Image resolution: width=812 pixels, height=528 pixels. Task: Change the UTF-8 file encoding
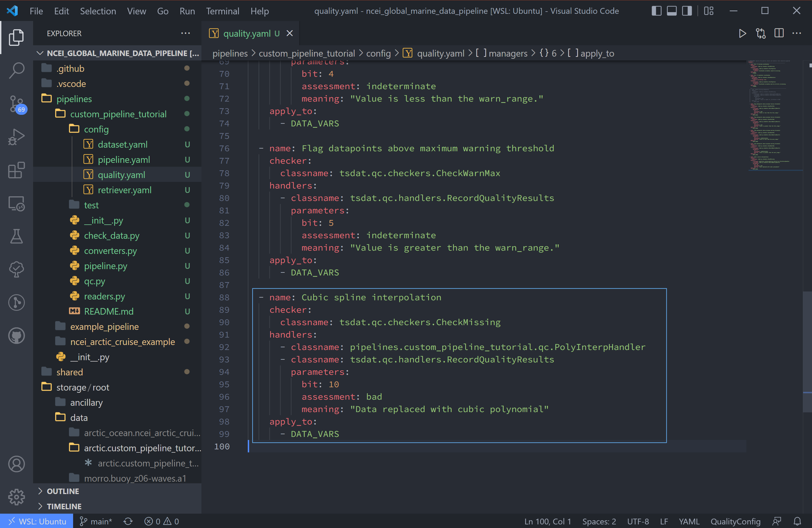point(638,522)
